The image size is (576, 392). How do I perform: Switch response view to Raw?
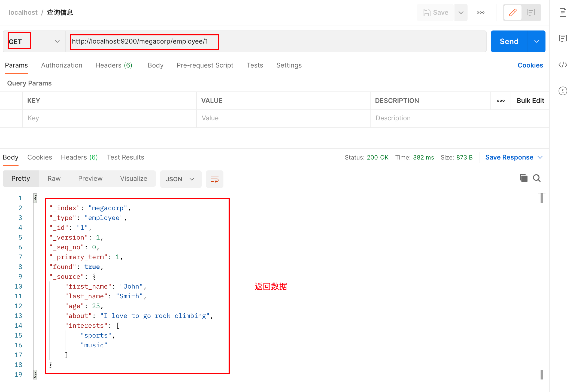tap(54, 179)
